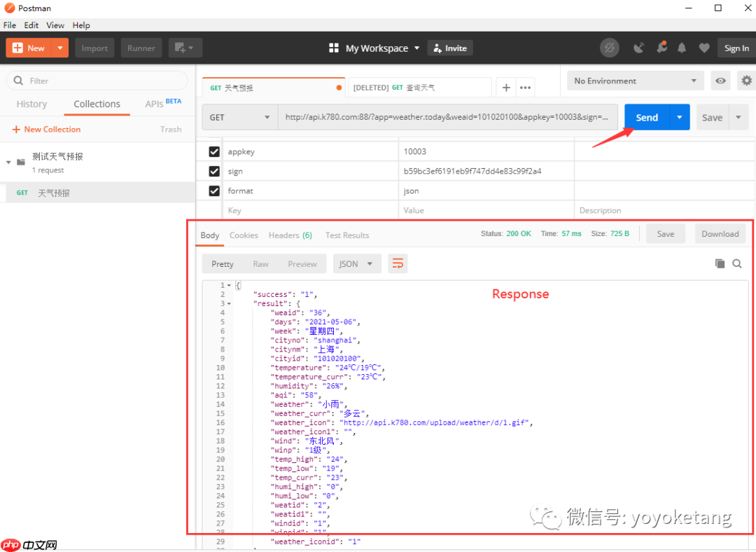Click the new window icon button
This screenshot has height=552, width=756.
point(185,48)
